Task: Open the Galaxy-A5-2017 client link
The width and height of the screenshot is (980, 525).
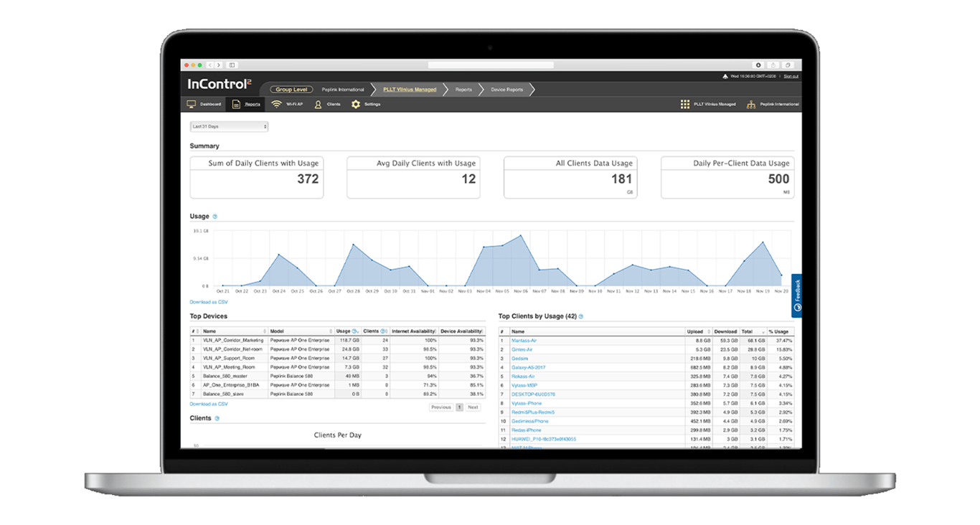Action: (528, 367)
